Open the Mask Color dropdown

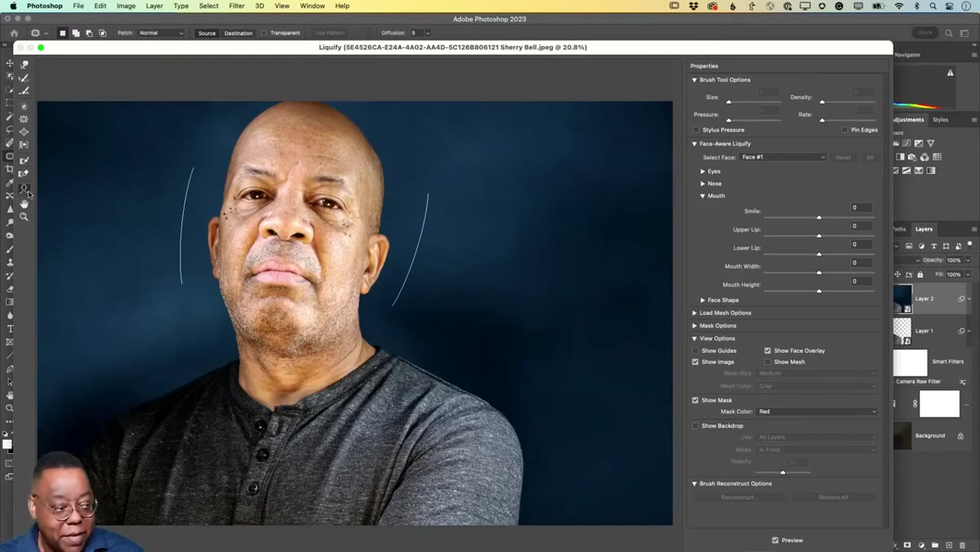tap(817, 412)
